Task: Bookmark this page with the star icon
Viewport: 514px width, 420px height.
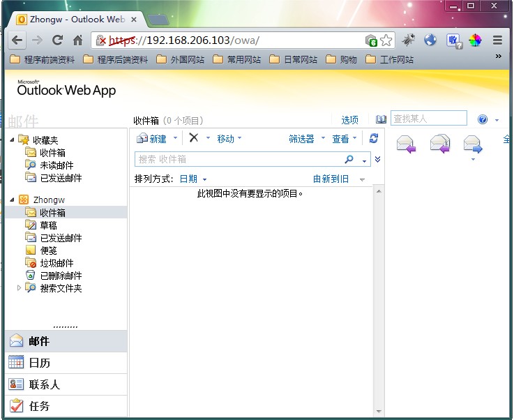Action: 386,40
